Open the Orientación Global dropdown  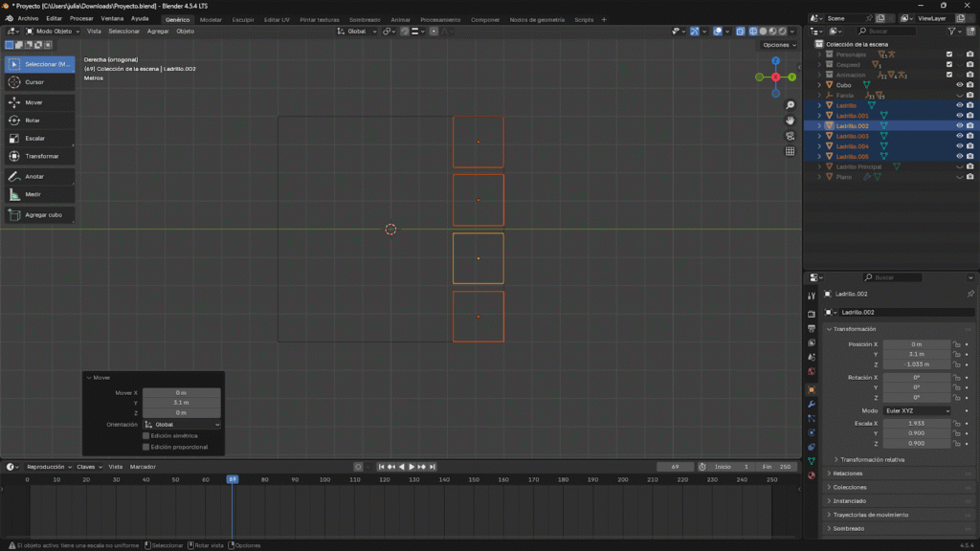tap(182, 424)
